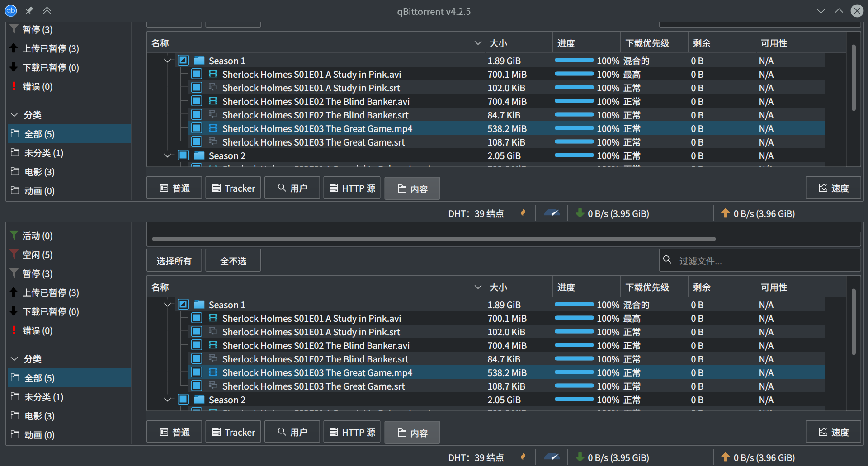
Task: Toggle the Season 1 checkbox in the upper file list
Action: 183,60
